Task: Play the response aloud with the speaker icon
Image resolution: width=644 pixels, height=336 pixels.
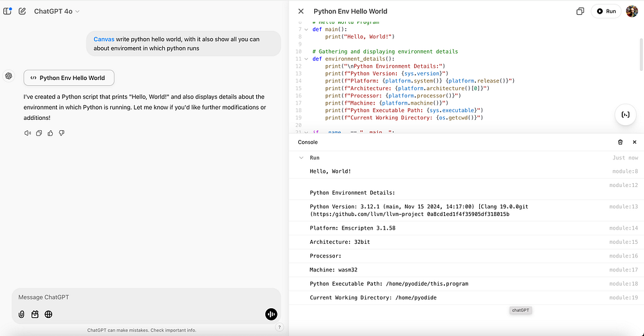Action: click(28, 133)
